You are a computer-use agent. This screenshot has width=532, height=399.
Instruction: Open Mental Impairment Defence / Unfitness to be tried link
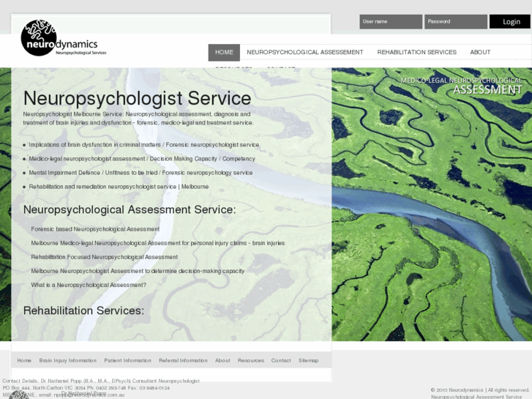pyautogui.click(x=141, y=173)
